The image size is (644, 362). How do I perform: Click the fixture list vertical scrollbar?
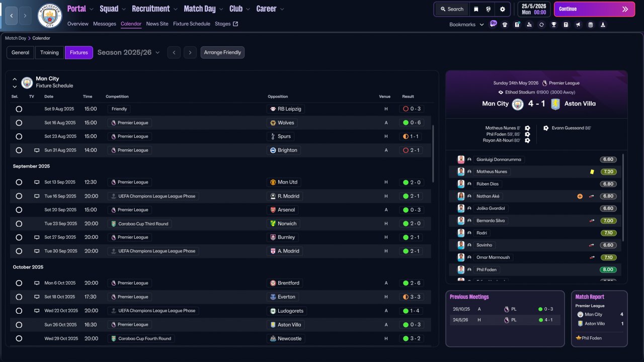tap(433, 154)
